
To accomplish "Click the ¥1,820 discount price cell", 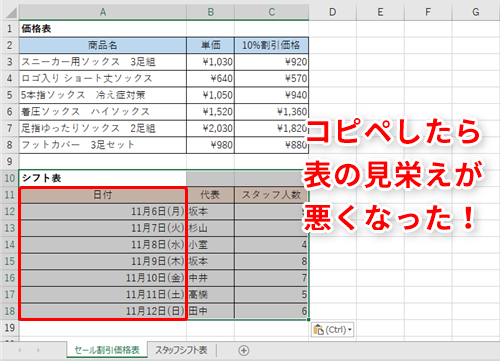I will (271, 128).
